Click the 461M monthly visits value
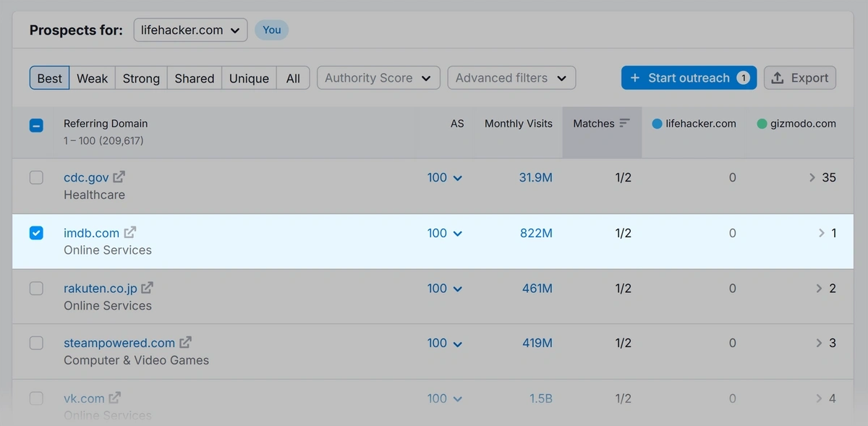The image size is (868, 426). (537, 288)
